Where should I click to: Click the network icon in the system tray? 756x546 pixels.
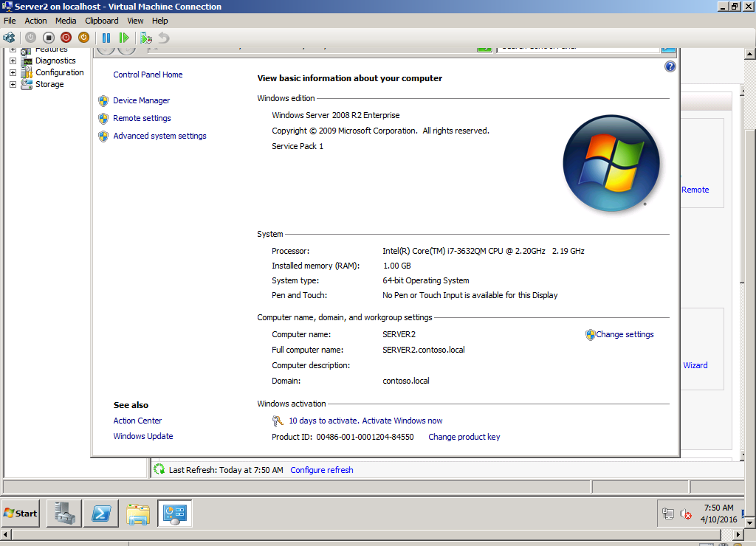[667, 514]
